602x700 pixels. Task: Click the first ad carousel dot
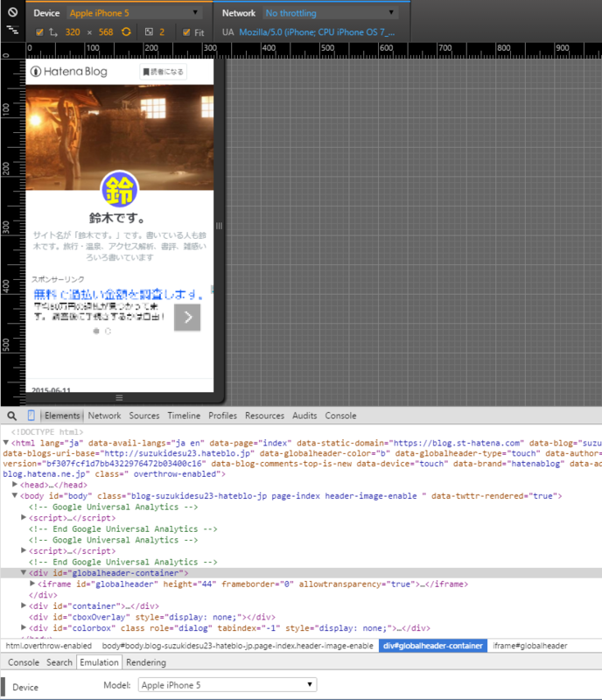96,332
